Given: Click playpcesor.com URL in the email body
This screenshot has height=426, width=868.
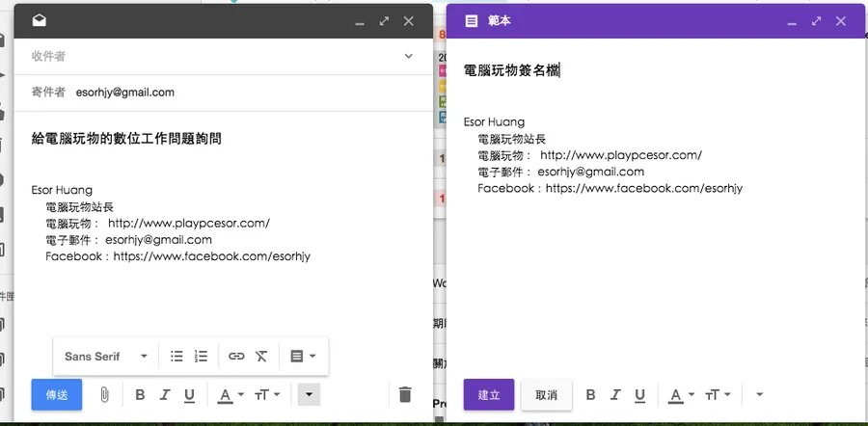Looking at the screenshot, I should 189,224.
